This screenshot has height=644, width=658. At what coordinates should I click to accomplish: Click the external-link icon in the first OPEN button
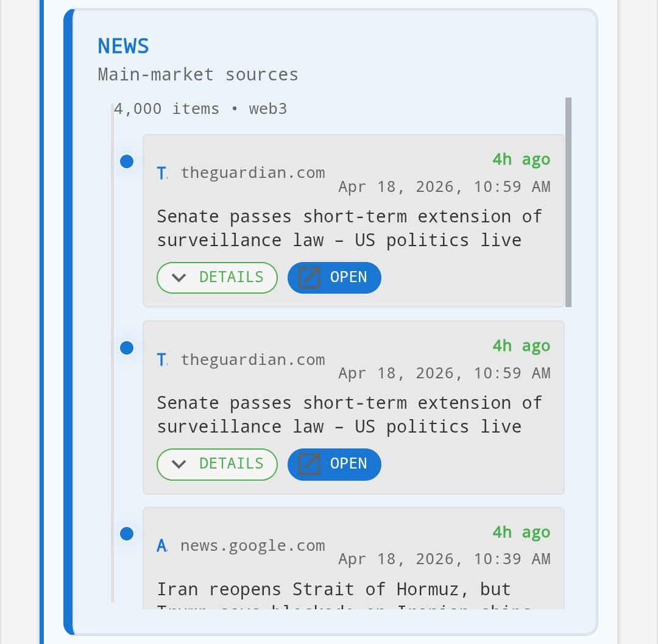pyautogui.click(x=310, y=278)
